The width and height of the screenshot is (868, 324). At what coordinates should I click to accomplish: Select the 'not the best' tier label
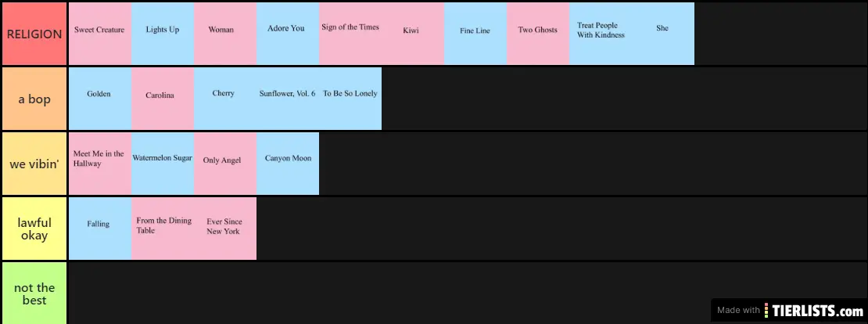(x=34, y=293)
